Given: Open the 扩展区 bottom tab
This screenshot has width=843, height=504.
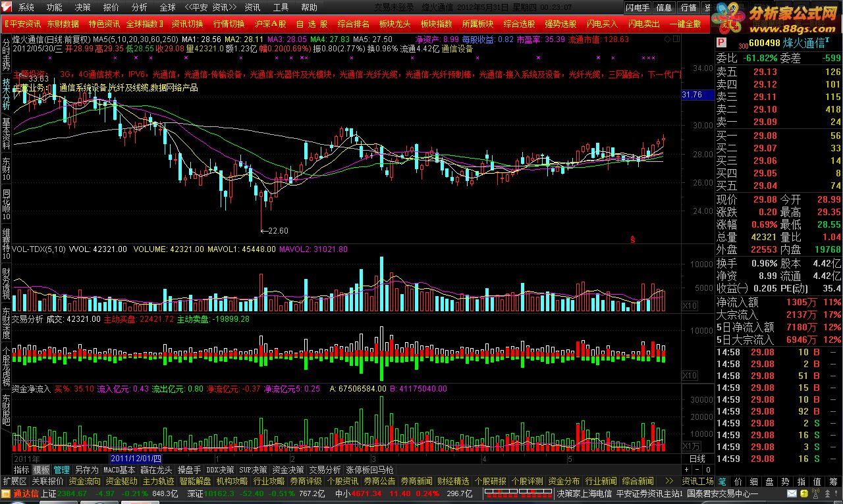Looking at the screenshot, I should [x=14, y=482].
